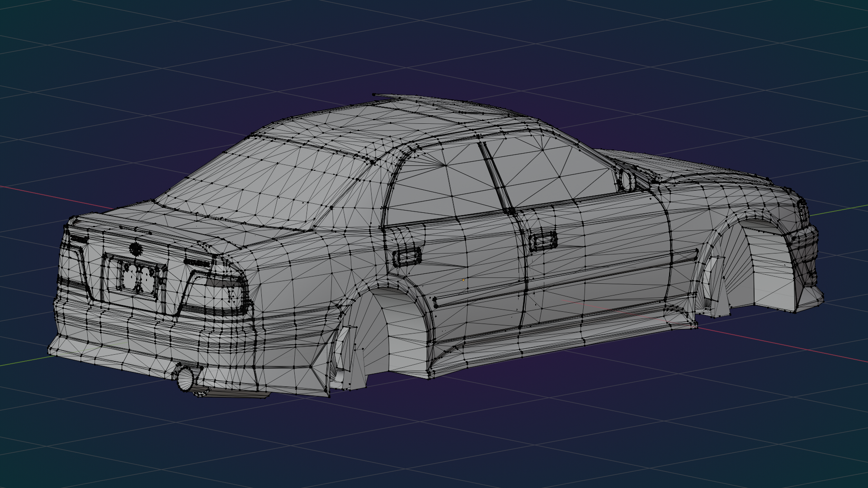868x488 pixels.
Task: Select the side mirror on the car
Action: (x=627, y=179)
